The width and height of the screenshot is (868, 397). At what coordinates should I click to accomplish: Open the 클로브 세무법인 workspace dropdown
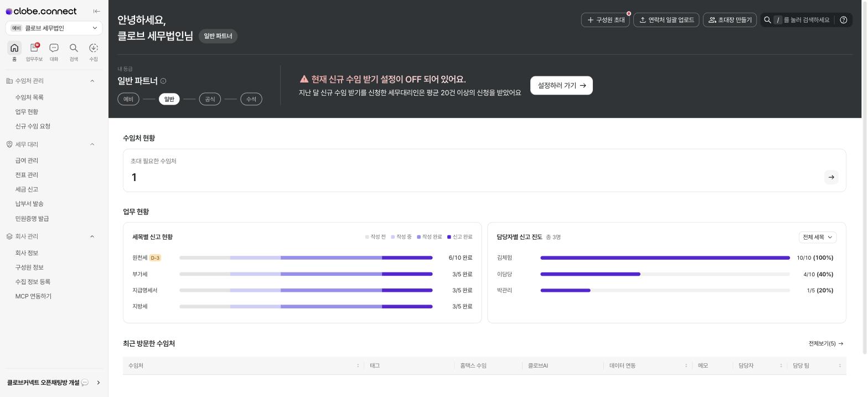(x=54, y=28)
